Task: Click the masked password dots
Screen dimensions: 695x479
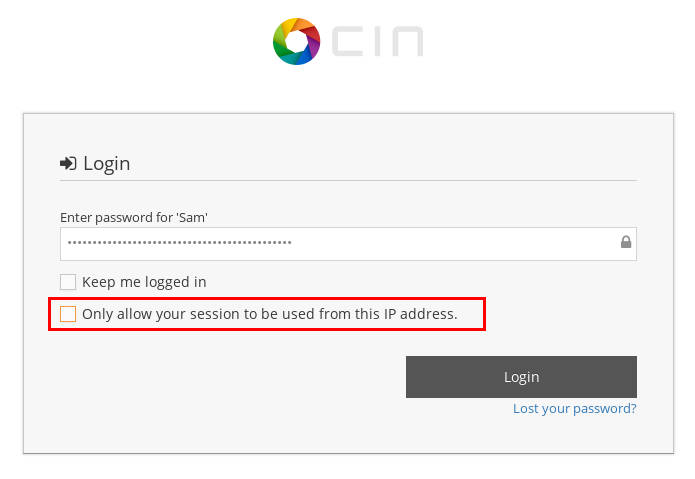Action: pos(180,243)
